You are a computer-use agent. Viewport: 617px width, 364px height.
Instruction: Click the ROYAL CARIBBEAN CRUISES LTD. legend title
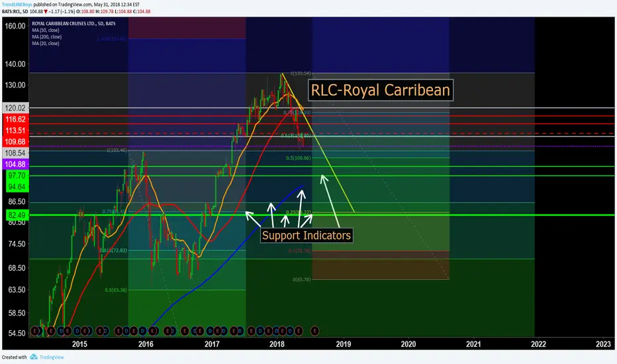(x=73, y=24)
